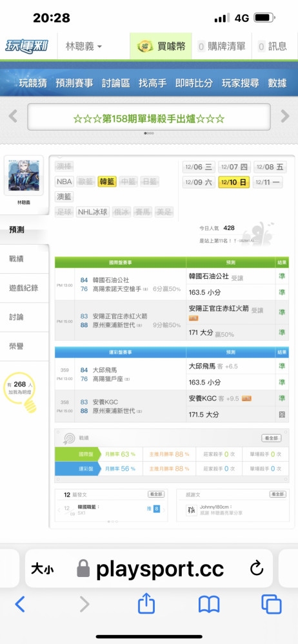This screenshot has width=298, height=644.
Task: Open the 第158期單場殺手出爐 banner link
Action: [x=149, y=118]
